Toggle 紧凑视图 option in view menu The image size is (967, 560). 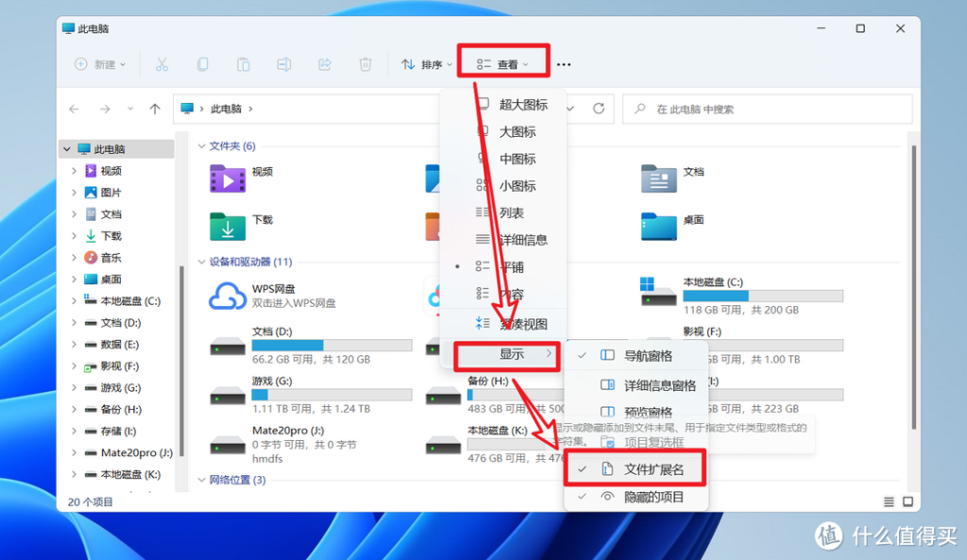pos(503,324)
